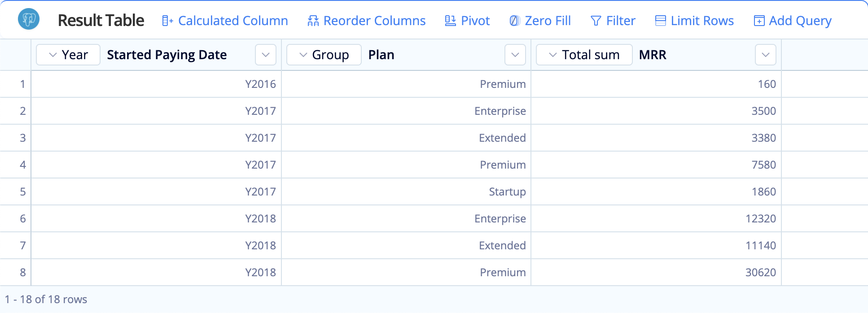Image resolution: width=868 pixels, height=313 pixels.
Task: Expand Started Paying Date column options
Action: tap(266, 55)
